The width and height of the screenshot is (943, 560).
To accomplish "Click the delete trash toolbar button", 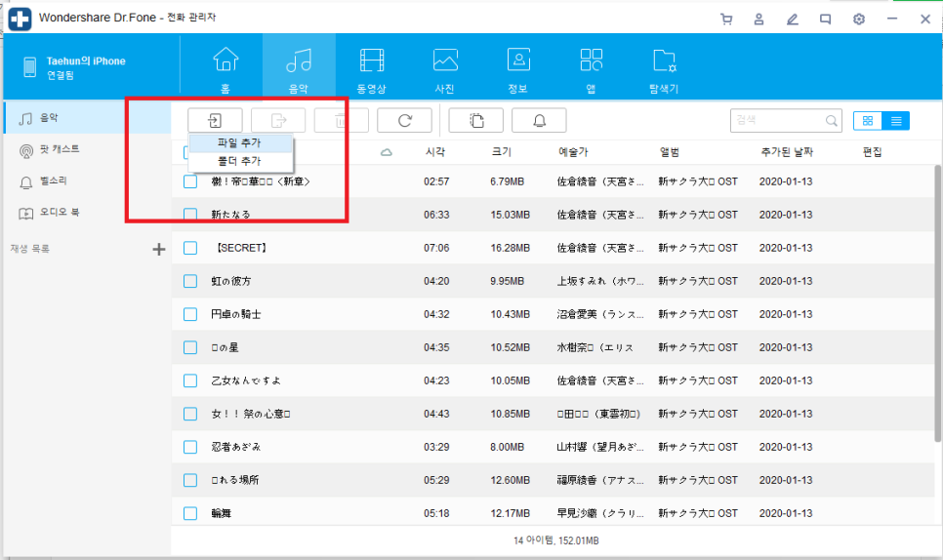I will (341, 120).
